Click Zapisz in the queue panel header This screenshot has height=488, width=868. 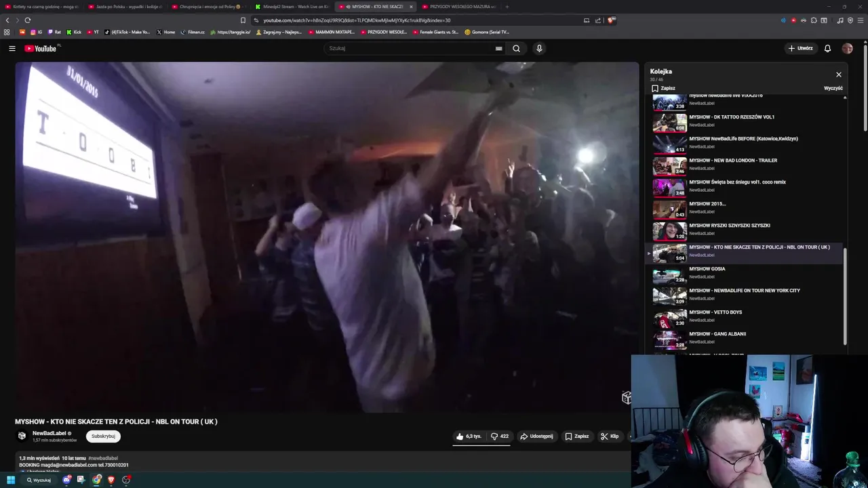pos(663,88)
